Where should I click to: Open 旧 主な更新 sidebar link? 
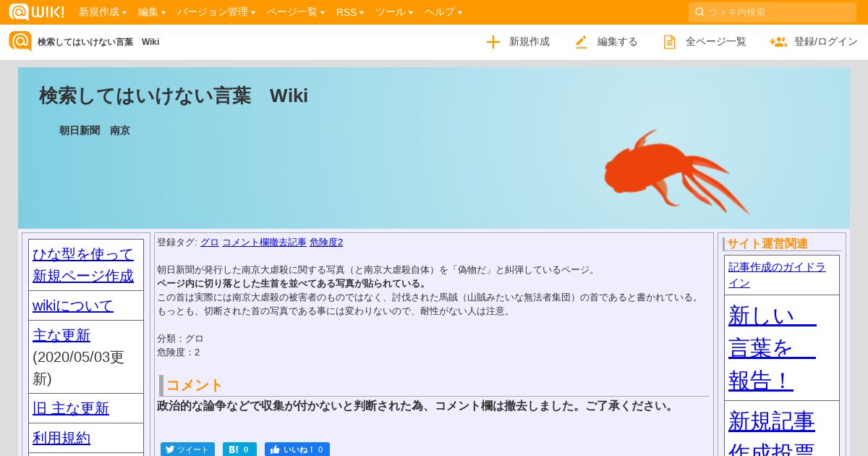tap(71, 408)
